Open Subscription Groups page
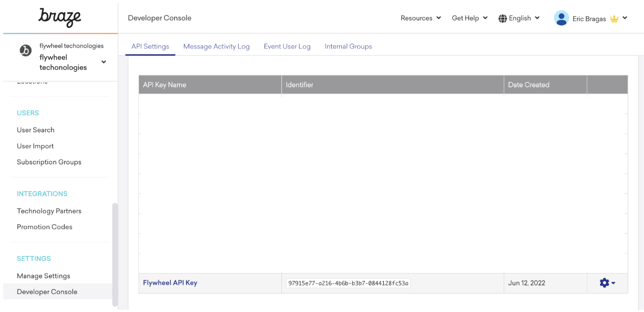Screen dimensions: 644x312 (x=49, y=162)
